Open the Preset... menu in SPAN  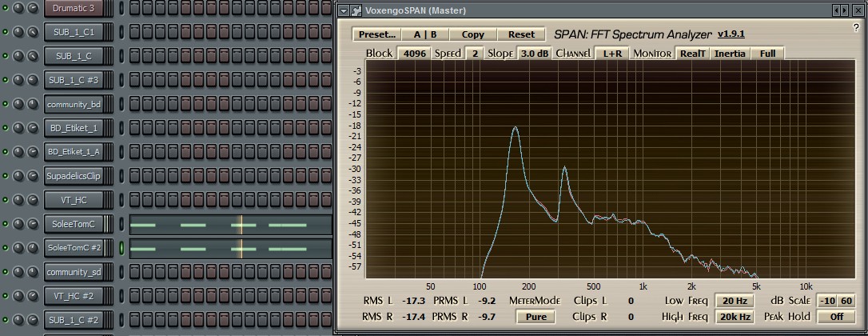377,34
